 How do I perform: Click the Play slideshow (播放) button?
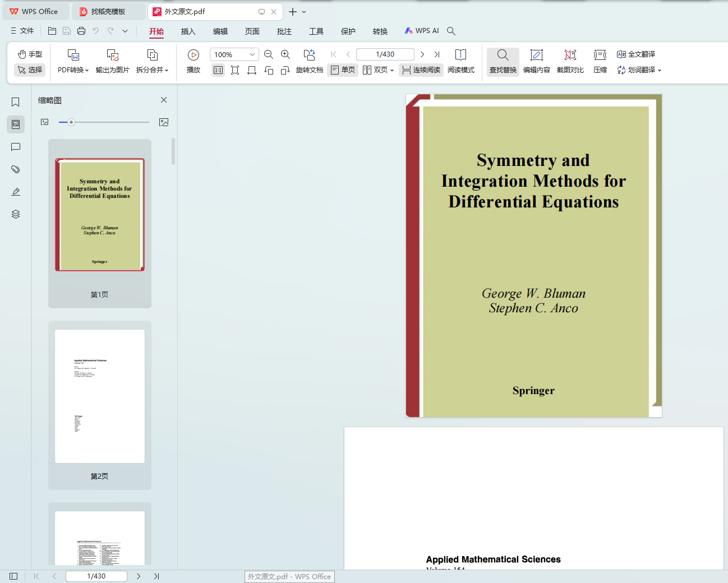click(193, 62)
